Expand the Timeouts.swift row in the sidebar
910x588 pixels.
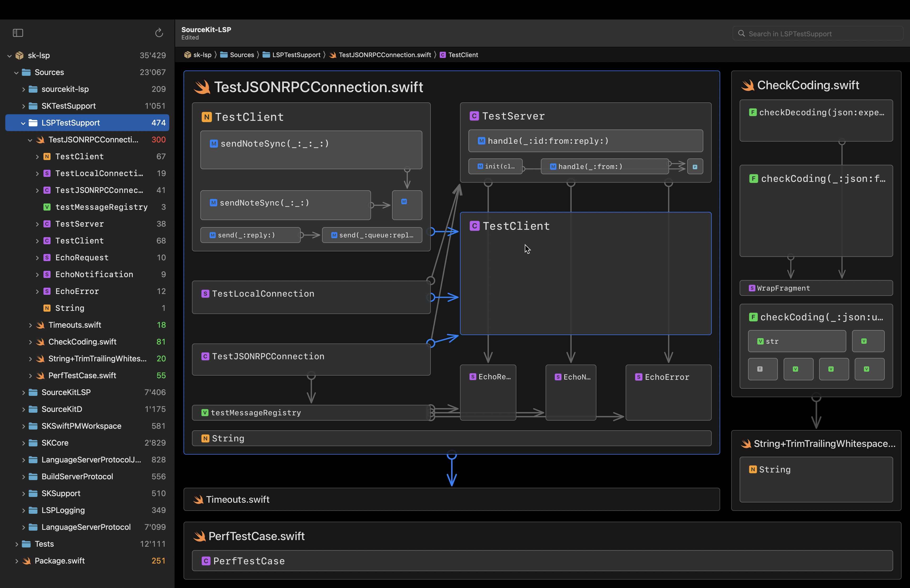[x=30, y=325]
